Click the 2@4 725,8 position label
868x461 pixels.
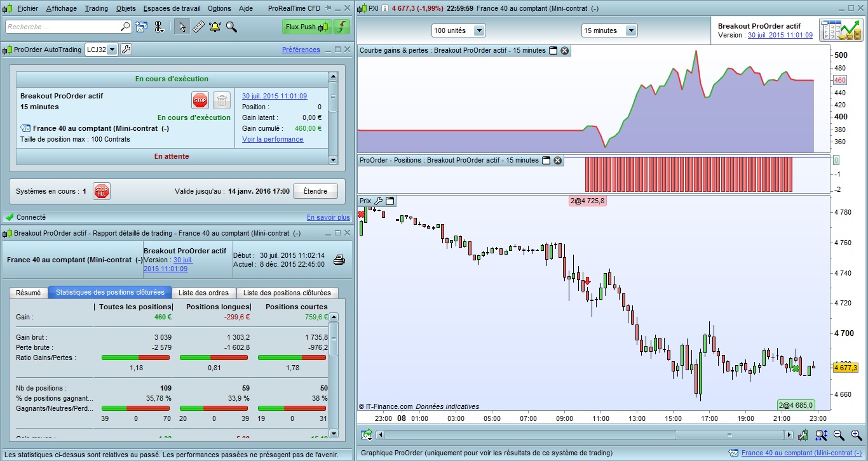pyautogui.click(x=588, y=201)
